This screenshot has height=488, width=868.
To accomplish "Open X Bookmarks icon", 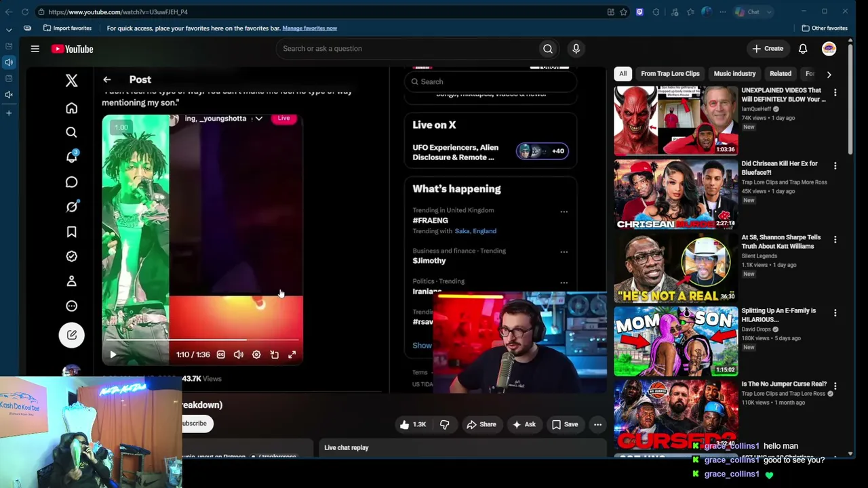I will point(71,232).
